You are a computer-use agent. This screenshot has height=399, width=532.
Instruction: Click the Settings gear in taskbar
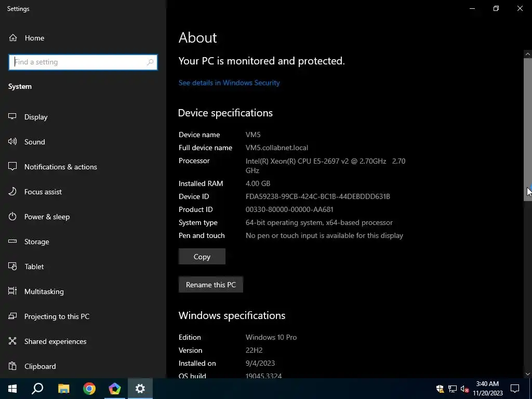(140, 389)
